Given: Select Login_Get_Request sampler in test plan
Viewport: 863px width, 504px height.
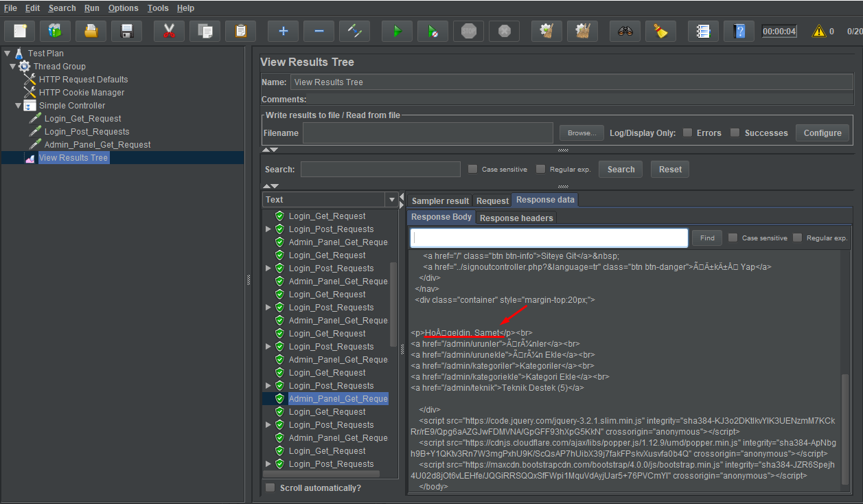Looking at the screenshot, I should (x=82, y=118).
